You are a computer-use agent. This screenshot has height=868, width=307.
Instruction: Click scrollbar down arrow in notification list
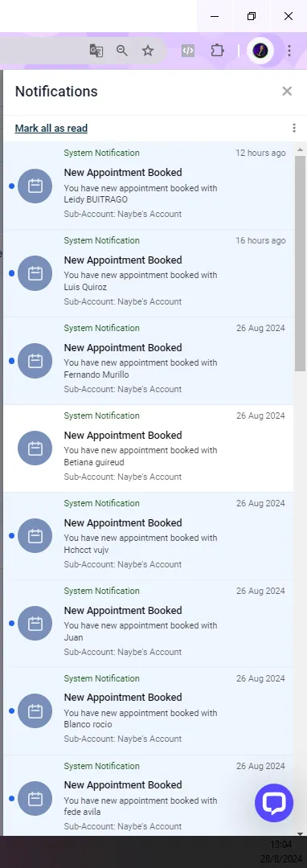click(x=300, y=833)
